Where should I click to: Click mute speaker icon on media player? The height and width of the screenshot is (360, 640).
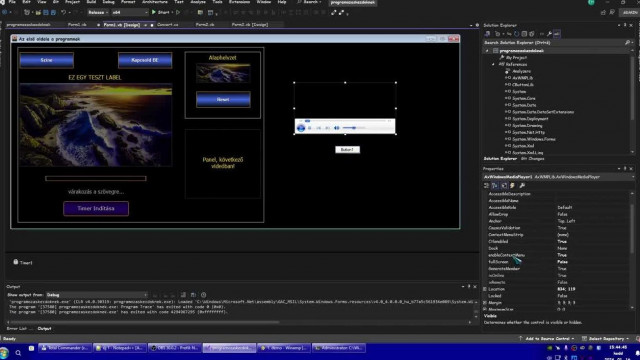pyautogui.click(x=337, y=128)
